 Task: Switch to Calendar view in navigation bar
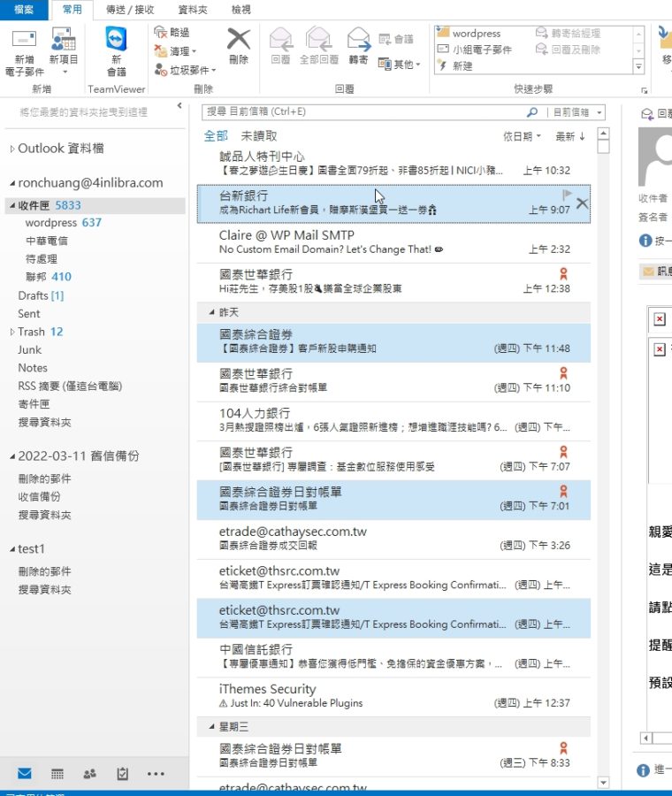click(57, 774)
